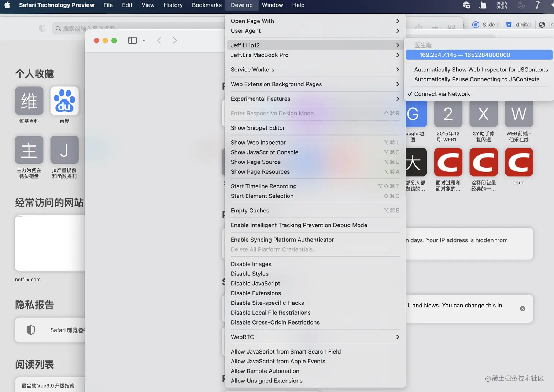Open the netflix.com frequently visited thumbnail
Viewport: 554px width, 392px height.
coord(50,243)
